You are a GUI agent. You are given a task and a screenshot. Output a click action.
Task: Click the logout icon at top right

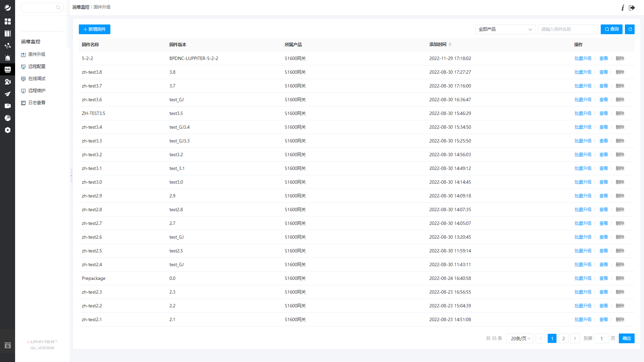[632, 8]
